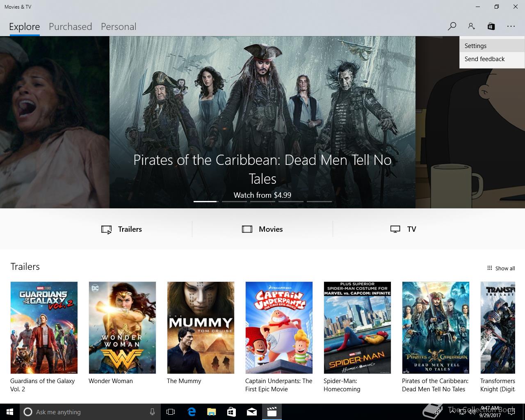
Task: Open the Wonder Woman poster
Action: coord(122,328)
